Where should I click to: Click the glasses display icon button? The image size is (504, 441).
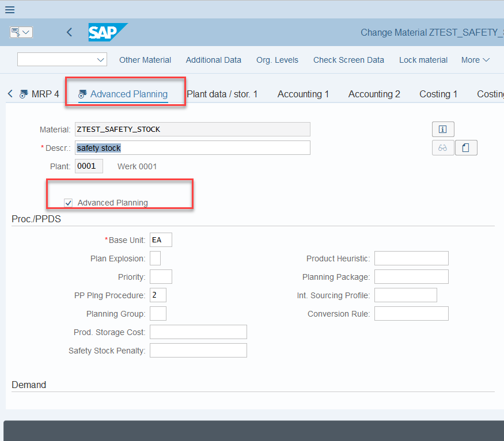[443, 148]
